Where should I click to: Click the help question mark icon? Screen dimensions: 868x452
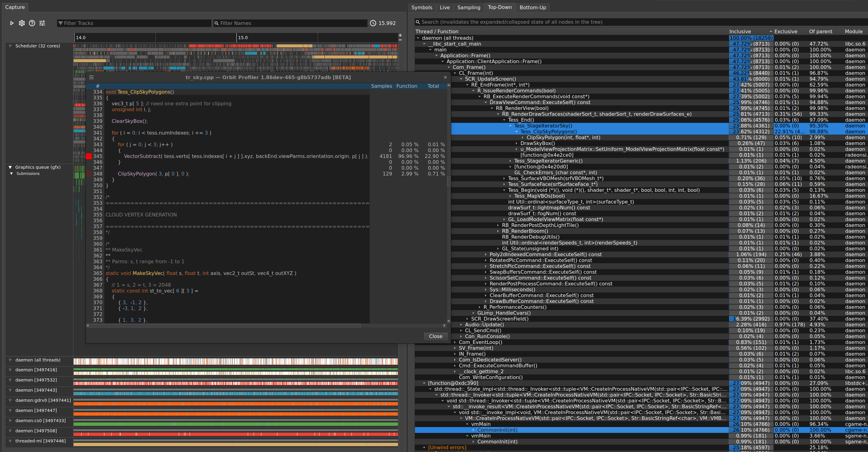point(32,23)
